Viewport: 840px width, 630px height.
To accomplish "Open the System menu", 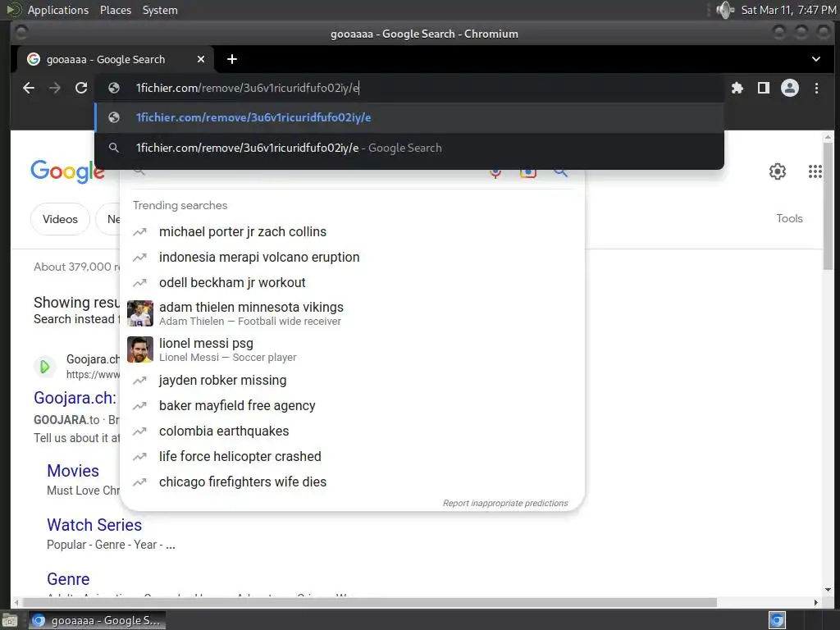I will click(x=160, y=10).
